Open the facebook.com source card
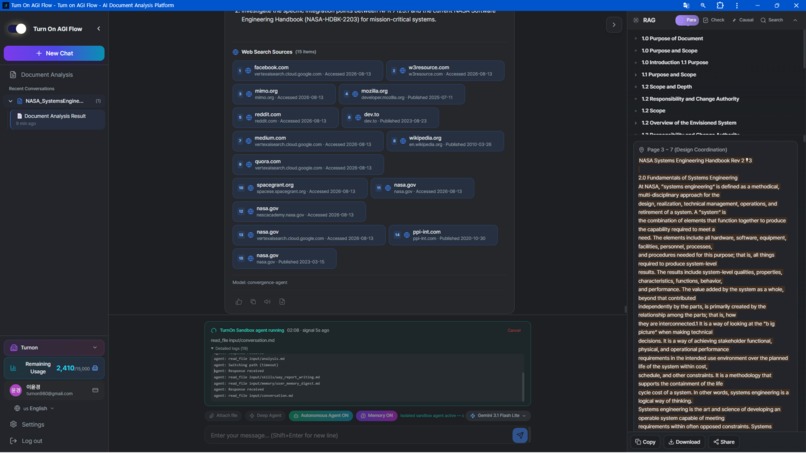This screenshot has width=806, height=453. (307, 70)
